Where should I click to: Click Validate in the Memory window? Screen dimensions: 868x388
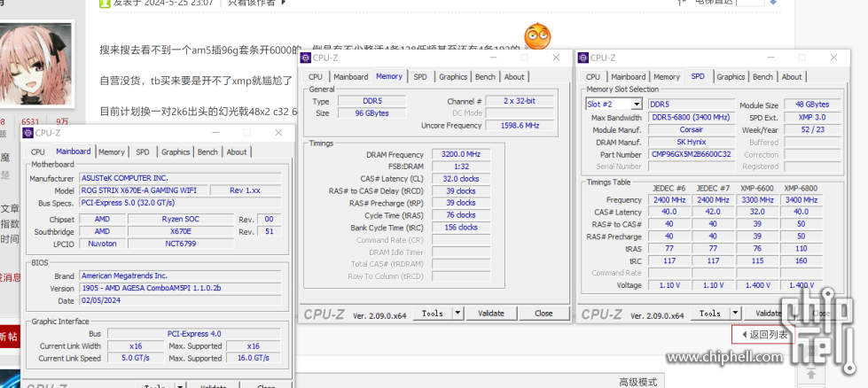point(491,314)
